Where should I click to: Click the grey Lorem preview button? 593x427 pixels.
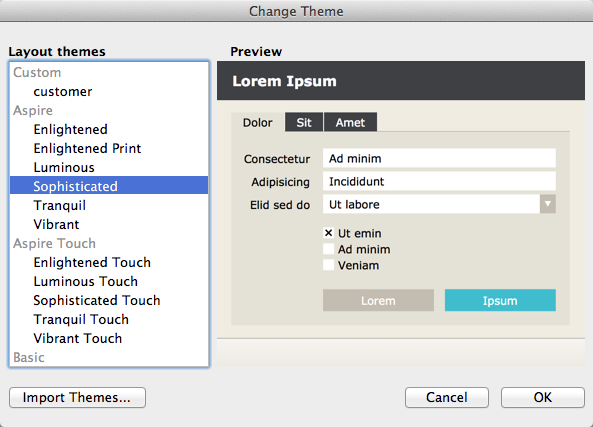(378, 300)
